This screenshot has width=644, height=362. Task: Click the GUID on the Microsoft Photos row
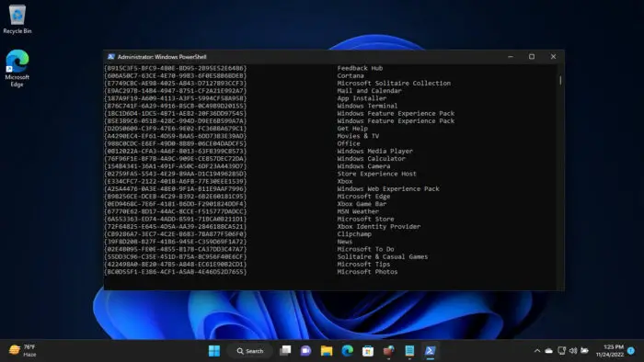click(176, 272)
